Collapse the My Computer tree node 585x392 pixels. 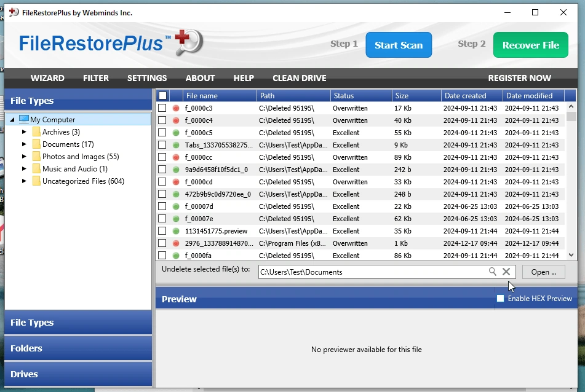pyautogui.click(x=12, y=120)
